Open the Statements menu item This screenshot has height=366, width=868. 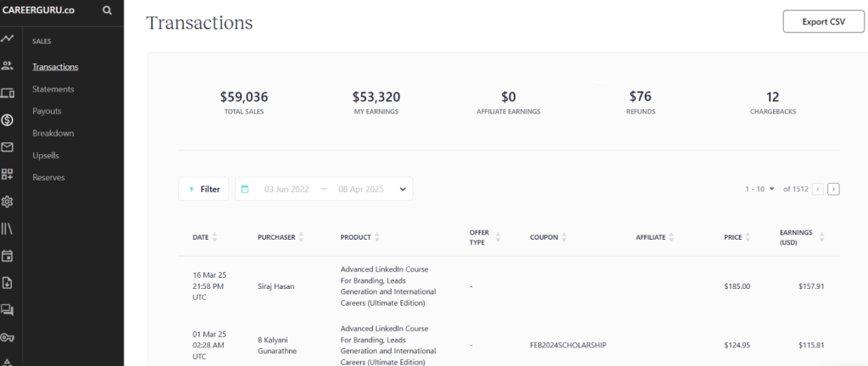(x=53, y=89)
